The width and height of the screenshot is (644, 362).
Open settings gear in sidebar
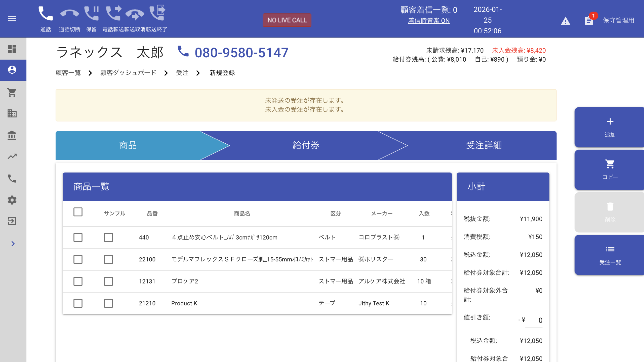(x=12, y=200)
